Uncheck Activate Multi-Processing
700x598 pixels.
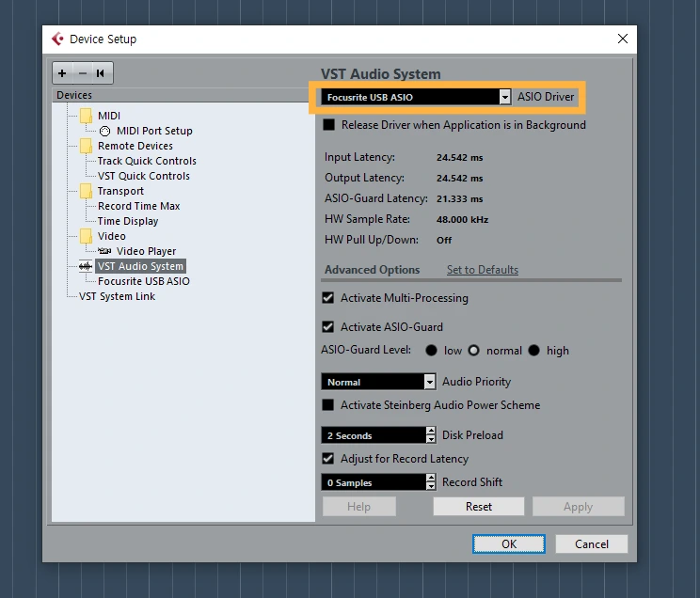click(x=328, y=298)
